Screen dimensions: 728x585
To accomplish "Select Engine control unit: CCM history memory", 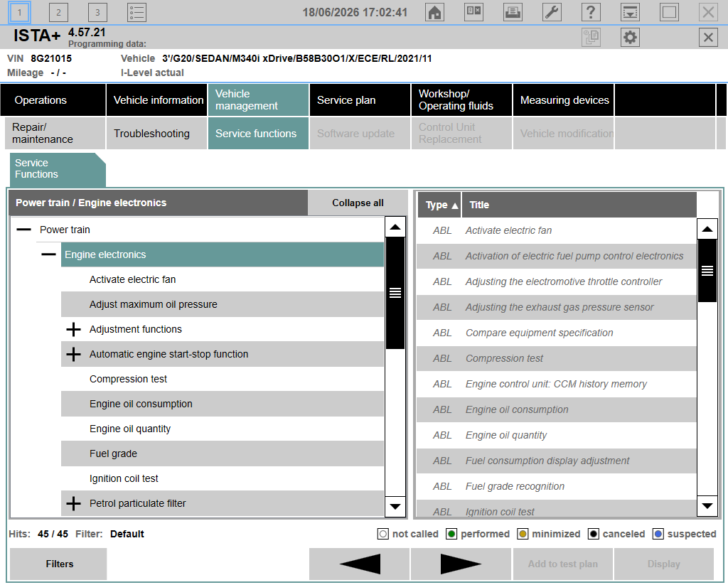I will point(556,384).
